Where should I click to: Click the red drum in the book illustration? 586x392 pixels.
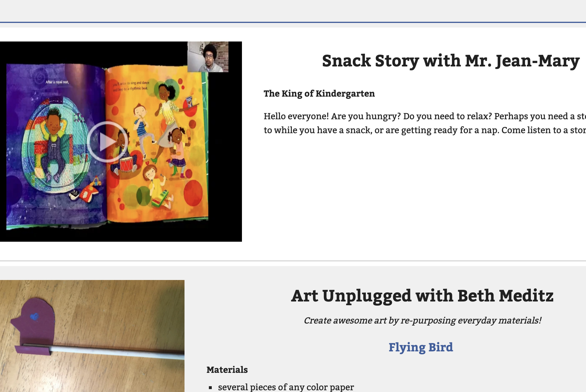coord(126,164)
